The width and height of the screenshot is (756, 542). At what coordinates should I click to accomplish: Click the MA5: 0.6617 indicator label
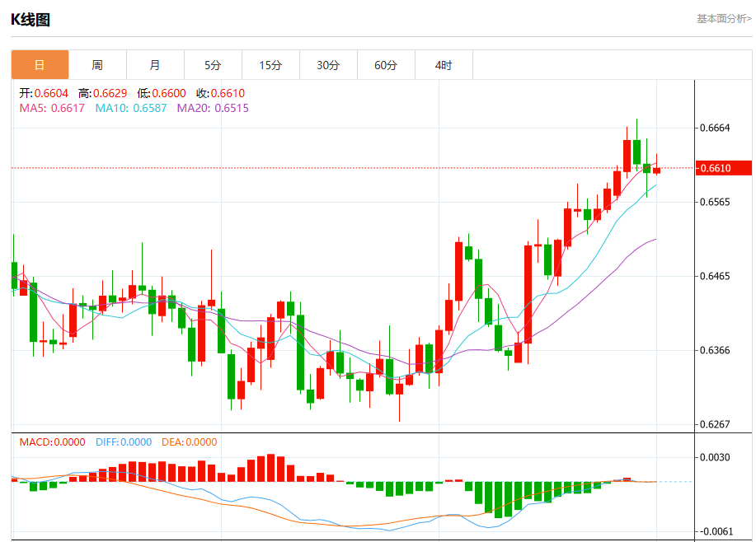tap(52, 108)
